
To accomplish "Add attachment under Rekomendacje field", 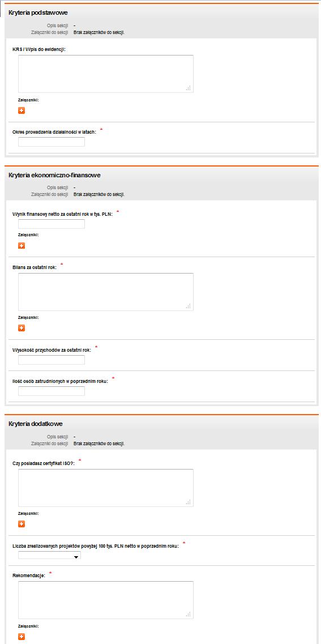I will (x=22, y=637).
